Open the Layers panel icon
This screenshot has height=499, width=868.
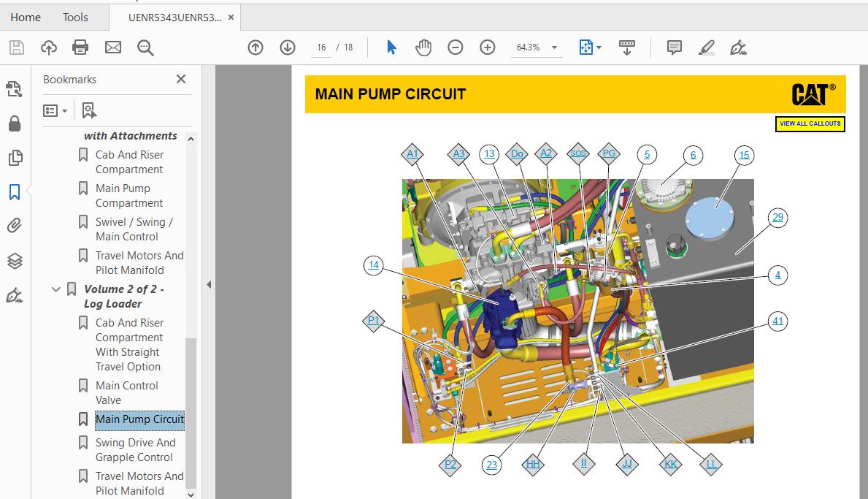[15, 260]
